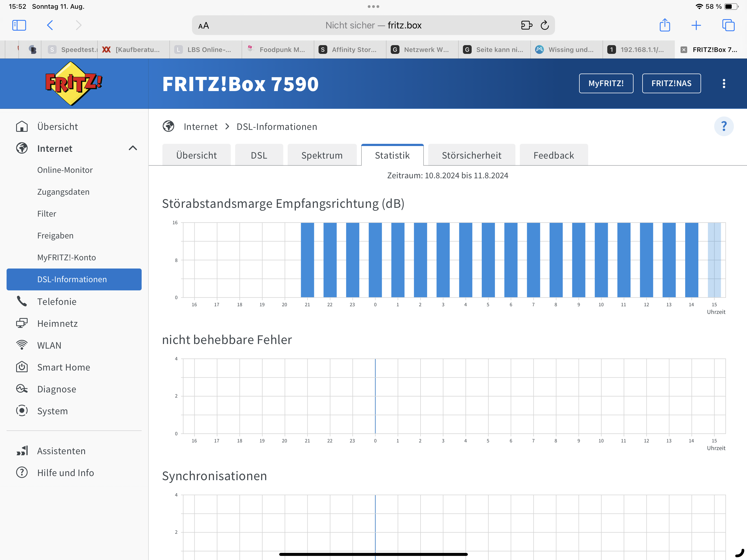Image resolution: width=747 pixels, height=560 pixels.
Task: Select Online-Monitor in the sidebar
Action: coord(65,170)
